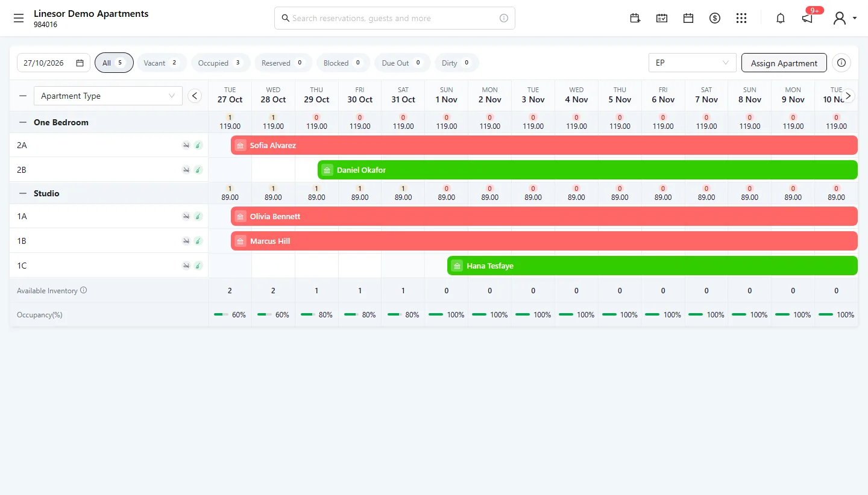Image resolution: width=868 pixels, height=495 pixels.
Task: Open the user profile menu
Action: [x=844, y=18]
